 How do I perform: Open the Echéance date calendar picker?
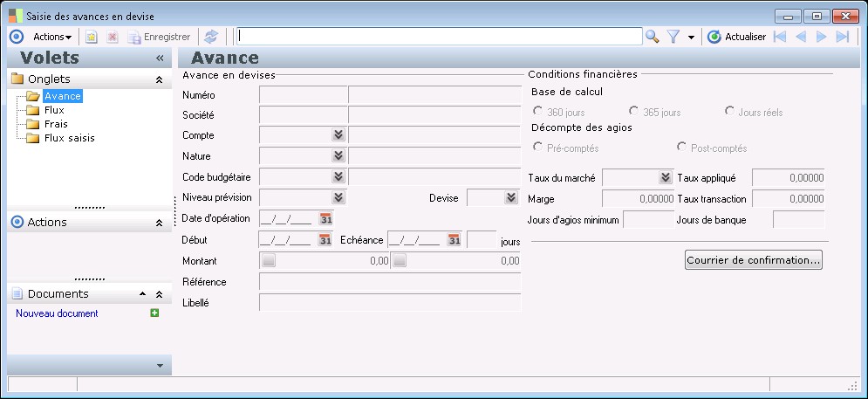[454, 240]
